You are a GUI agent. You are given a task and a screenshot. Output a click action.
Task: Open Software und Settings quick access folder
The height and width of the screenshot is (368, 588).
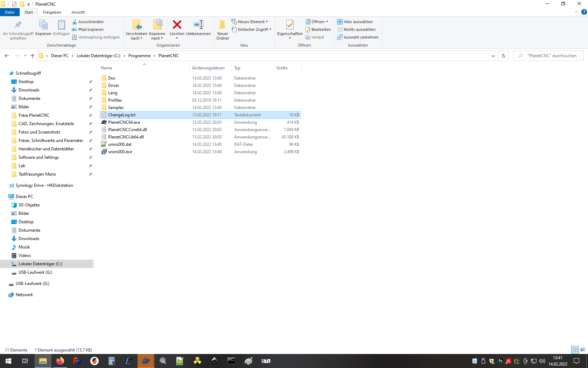click(38, 157)
